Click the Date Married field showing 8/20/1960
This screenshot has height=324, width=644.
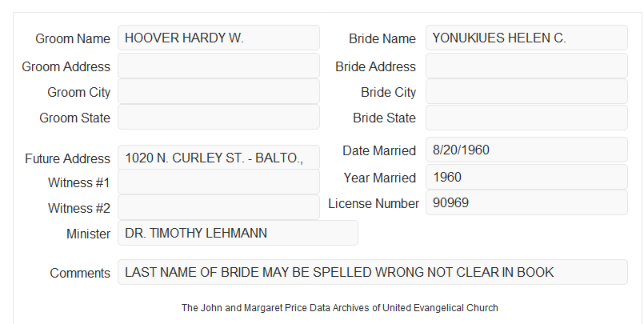(x=526, y=150)
